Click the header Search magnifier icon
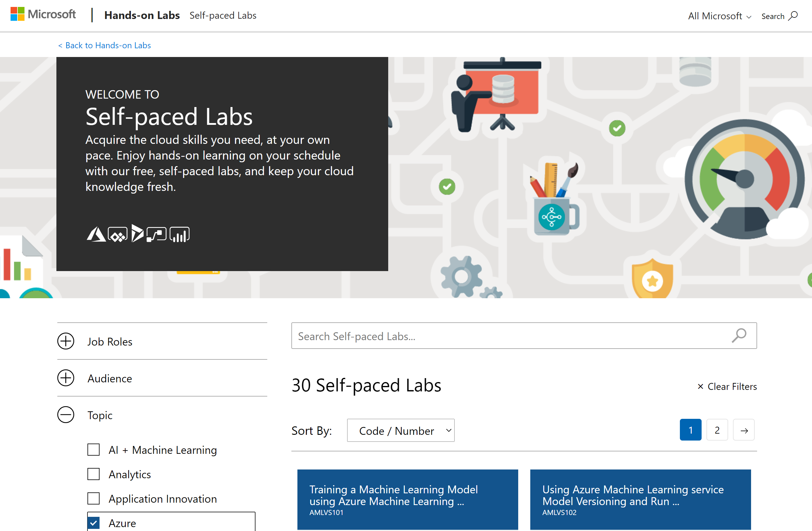Viewport: 812px width, 531px height. [794, 16]
